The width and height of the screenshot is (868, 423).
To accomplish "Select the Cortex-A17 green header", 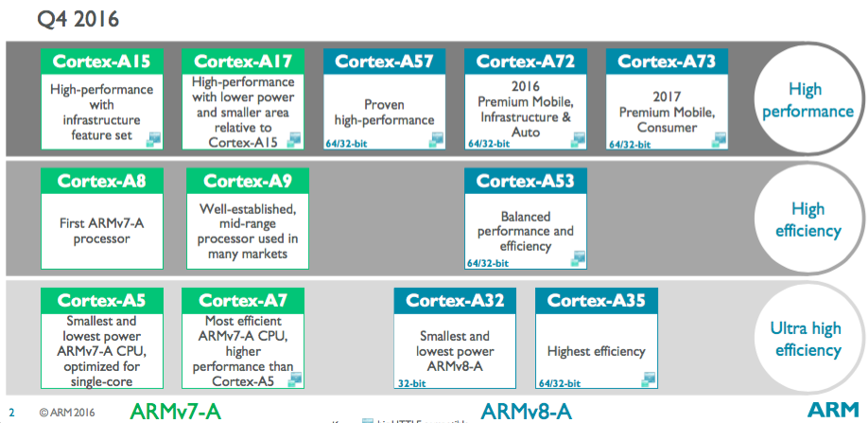I will tap(242, 61).
